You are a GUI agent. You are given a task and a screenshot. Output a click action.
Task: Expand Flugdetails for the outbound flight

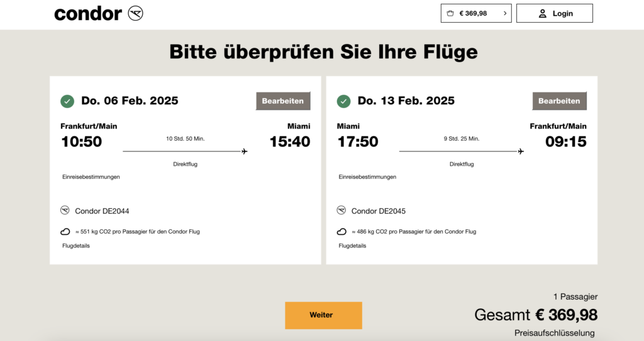pyautogui.click(x=76, y=246)
